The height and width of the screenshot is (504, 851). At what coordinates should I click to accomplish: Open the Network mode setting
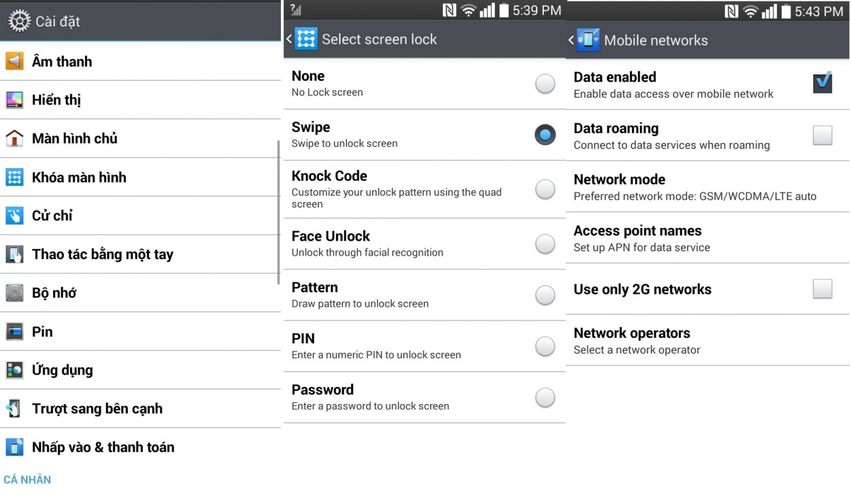(694, 187)
